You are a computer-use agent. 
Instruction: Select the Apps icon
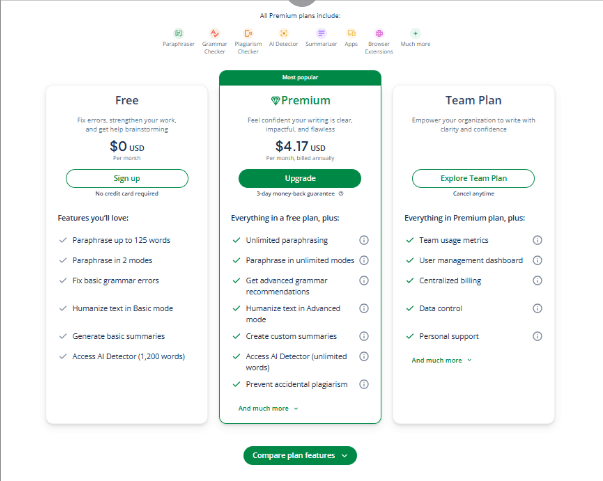[x=351, y=33]
